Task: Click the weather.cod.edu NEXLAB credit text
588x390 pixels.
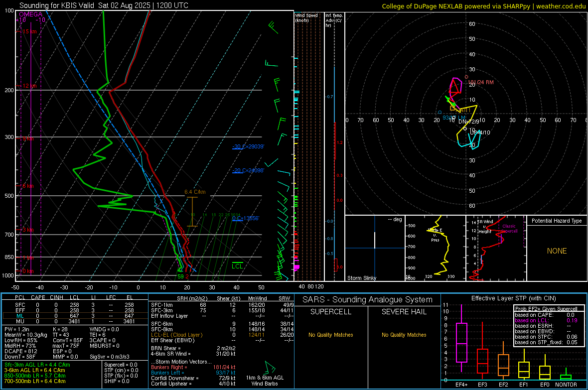Action: [x=483, y=6]
